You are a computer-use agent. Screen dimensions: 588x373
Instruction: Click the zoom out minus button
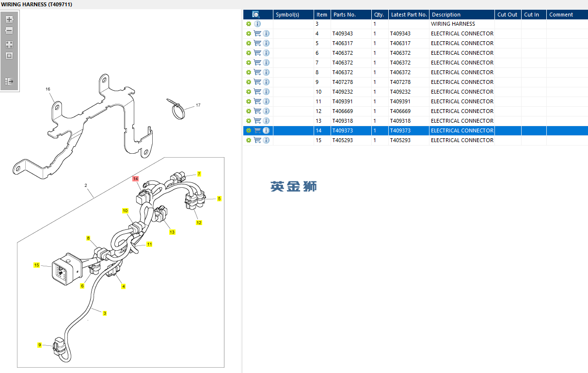click(9, 31)
